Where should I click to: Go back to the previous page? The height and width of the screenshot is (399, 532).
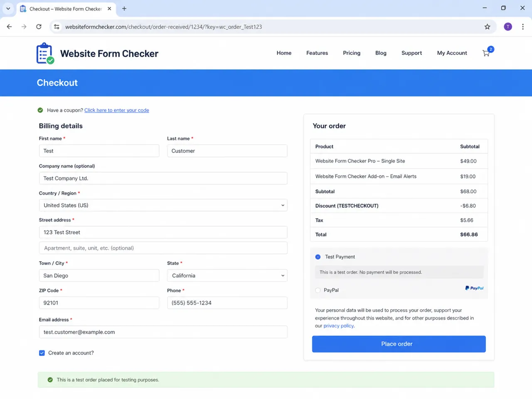click(x=10, y=27)
